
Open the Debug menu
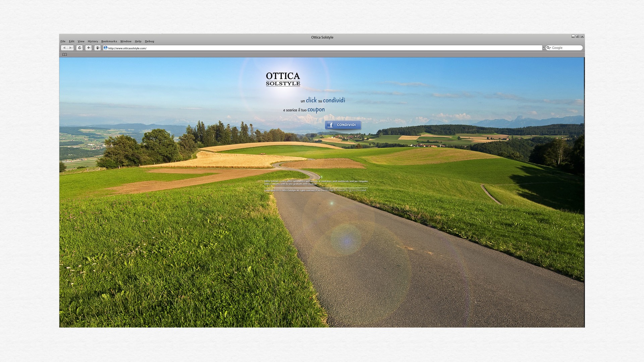150,42
